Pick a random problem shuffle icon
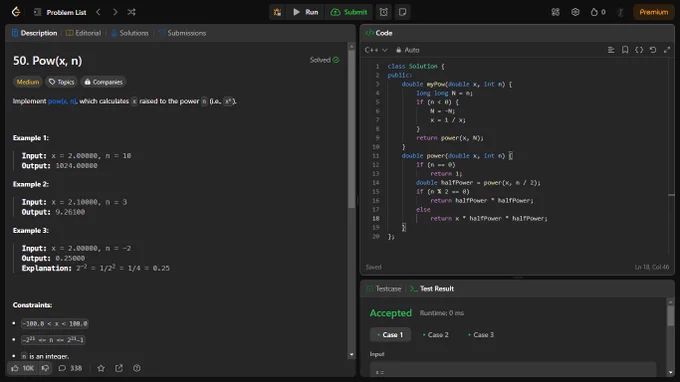 [131, 12]
